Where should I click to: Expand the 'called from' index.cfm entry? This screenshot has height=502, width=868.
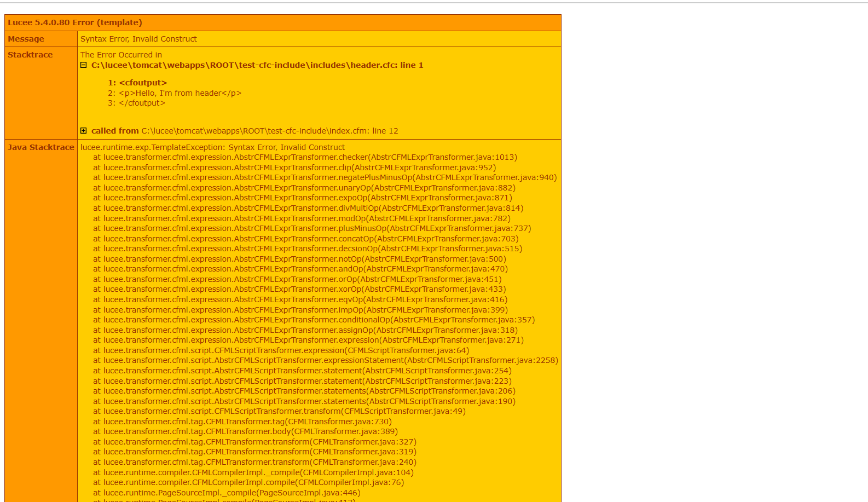84,131
